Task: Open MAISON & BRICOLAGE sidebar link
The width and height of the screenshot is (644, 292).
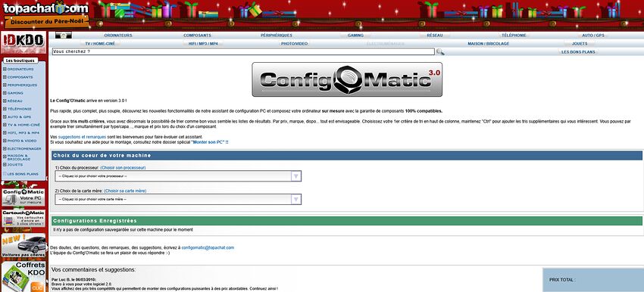Action: pos(20,157)
